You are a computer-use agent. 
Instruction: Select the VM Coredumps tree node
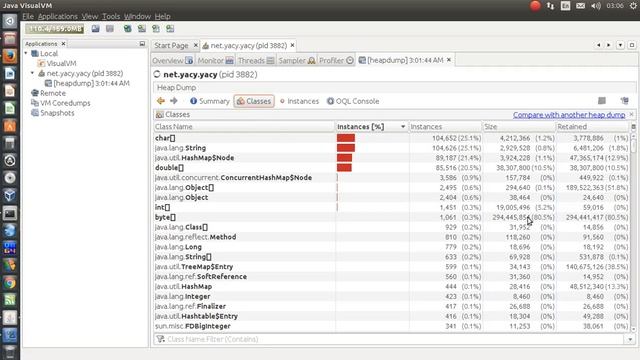(x=61, y=103)
